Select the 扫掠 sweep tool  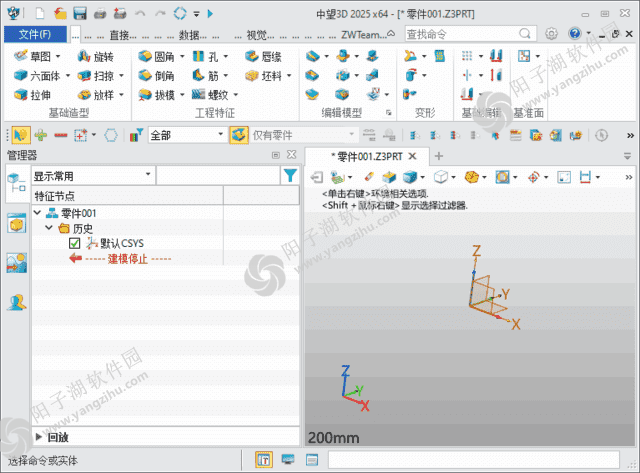coord(96,76)
